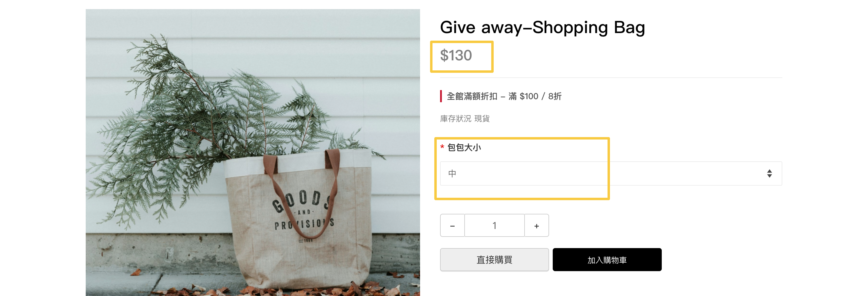Screen dimensions: 868x296
Task: Click the up-down arrow on size selector
Action: click(x=769, y=173)
